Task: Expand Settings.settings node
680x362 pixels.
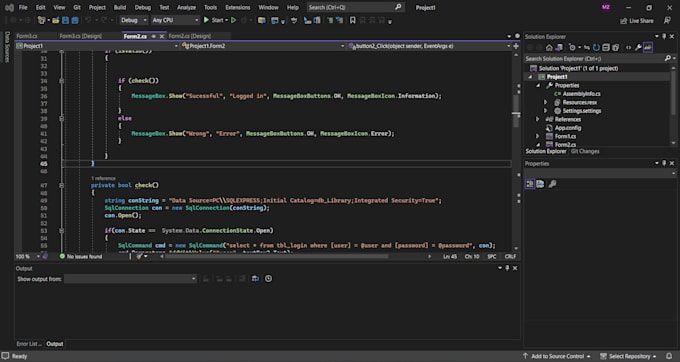Action: (546, 111)
